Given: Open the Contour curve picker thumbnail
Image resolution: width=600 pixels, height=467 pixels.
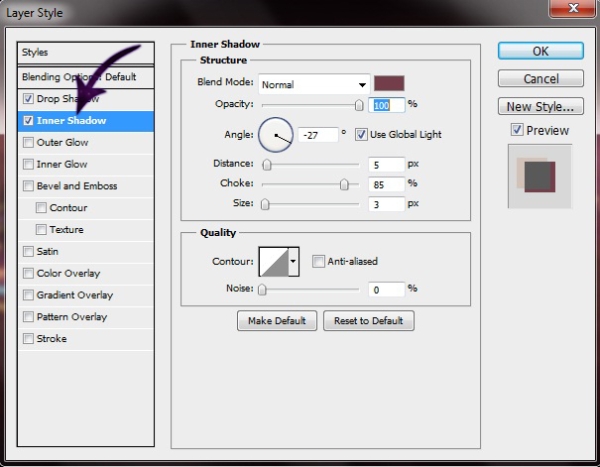Looking at the screenshot, I should coord(273,262).
